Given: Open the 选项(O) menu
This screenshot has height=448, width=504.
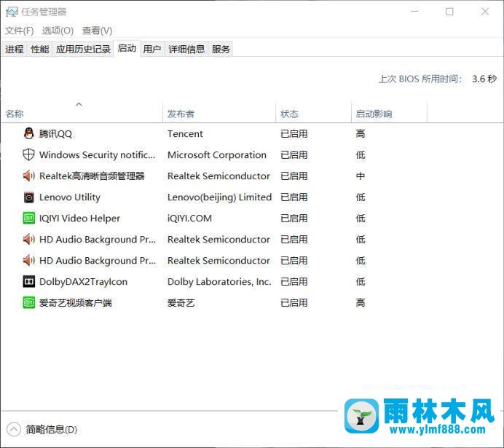Looking at the screenshot, I should [x=58, y=31].
